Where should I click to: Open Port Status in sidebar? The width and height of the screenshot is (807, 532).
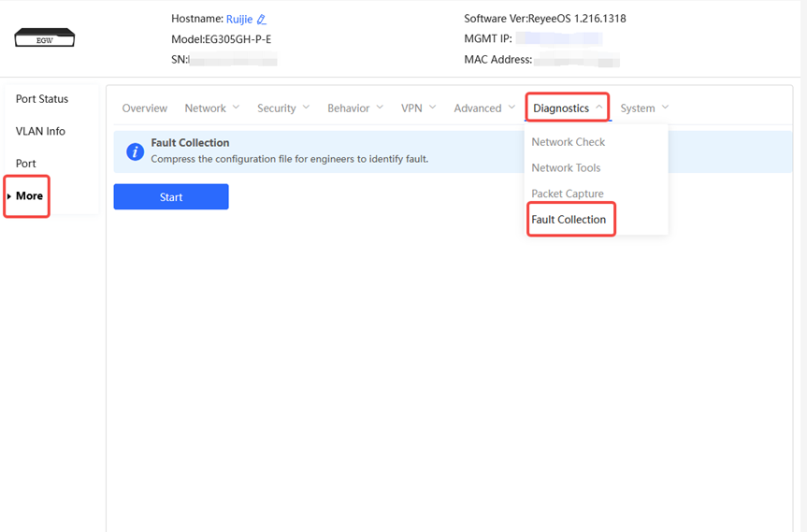click(42, 99)
